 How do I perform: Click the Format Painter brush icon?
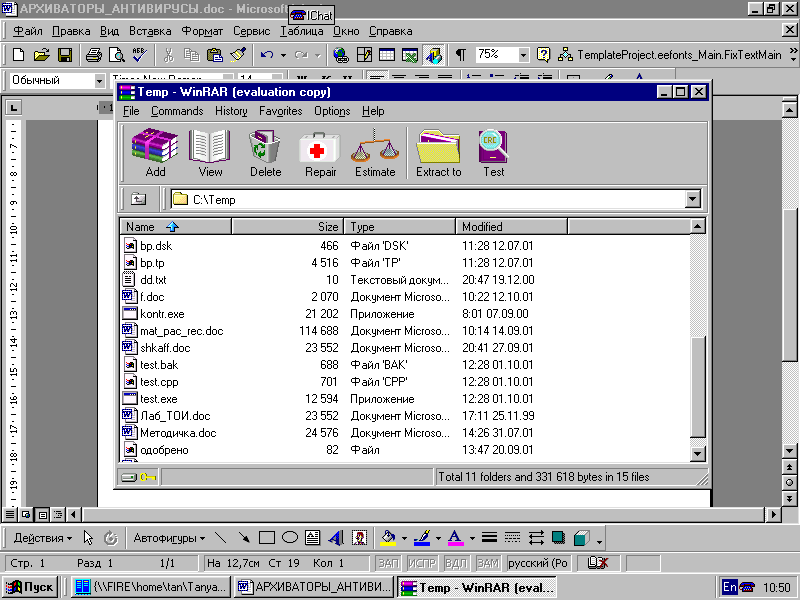point(238,55)
